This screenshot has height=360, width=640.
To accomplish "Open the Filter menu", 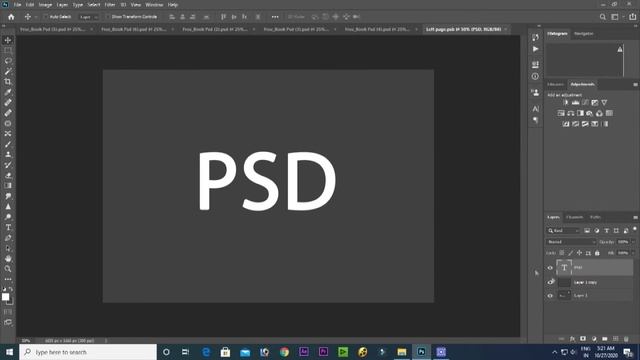I will pos(110,4).
